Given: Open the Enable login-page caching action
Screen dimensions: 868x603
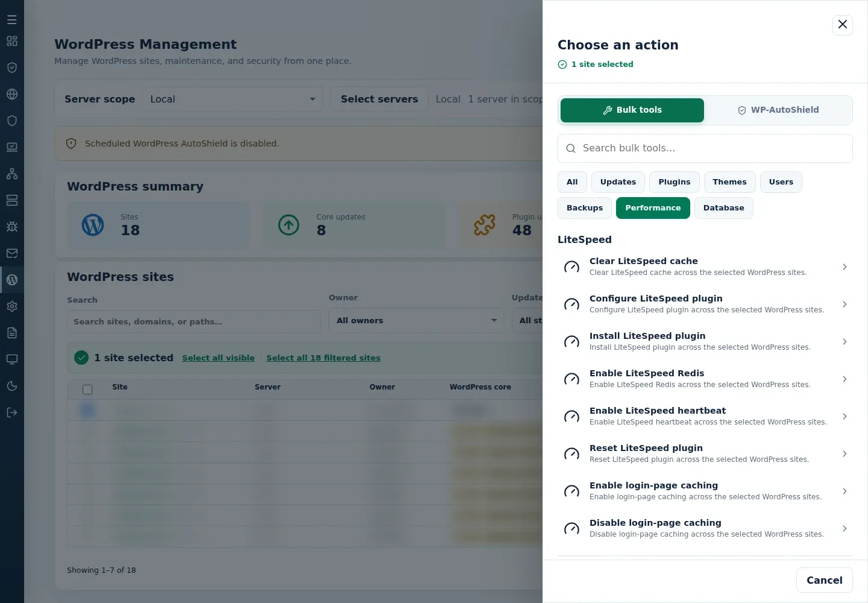Looking at the screenshot, I should pyautogui.click(x=705, y=491).
